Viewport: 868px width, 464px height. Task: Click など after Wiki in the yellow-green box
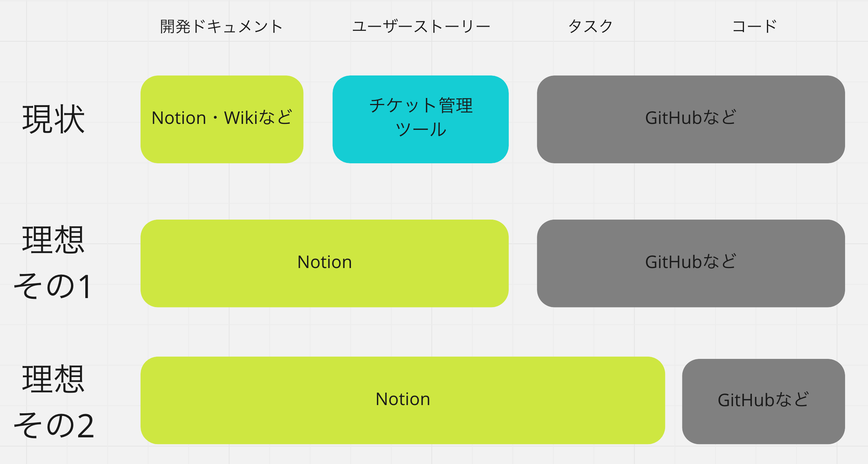coord(275,118)
